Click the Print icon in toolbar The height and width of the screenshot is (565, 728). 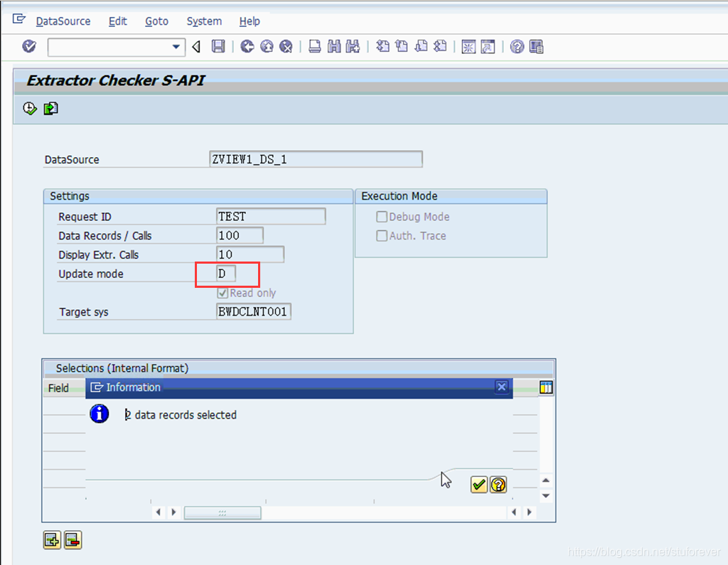pos(315,46)
